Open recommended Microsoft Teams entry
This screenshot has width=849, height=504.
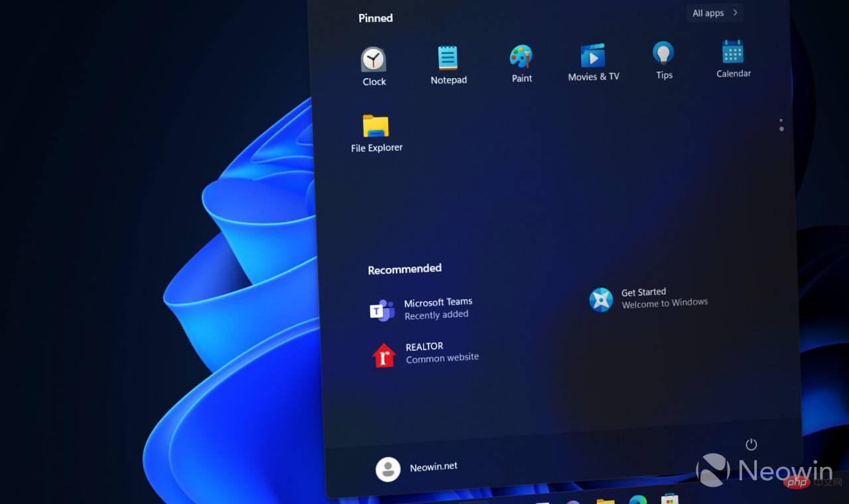(421, 309)
